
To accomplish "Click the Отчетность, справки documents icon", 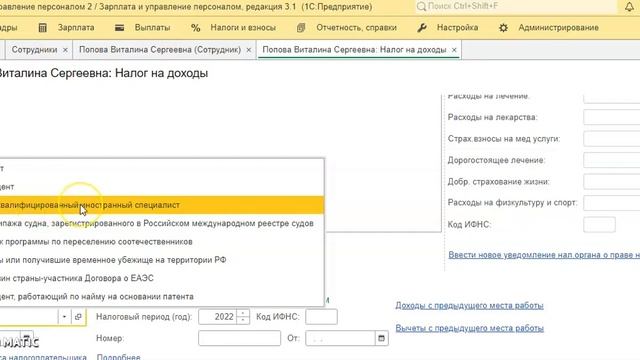I will pos(301,28).
